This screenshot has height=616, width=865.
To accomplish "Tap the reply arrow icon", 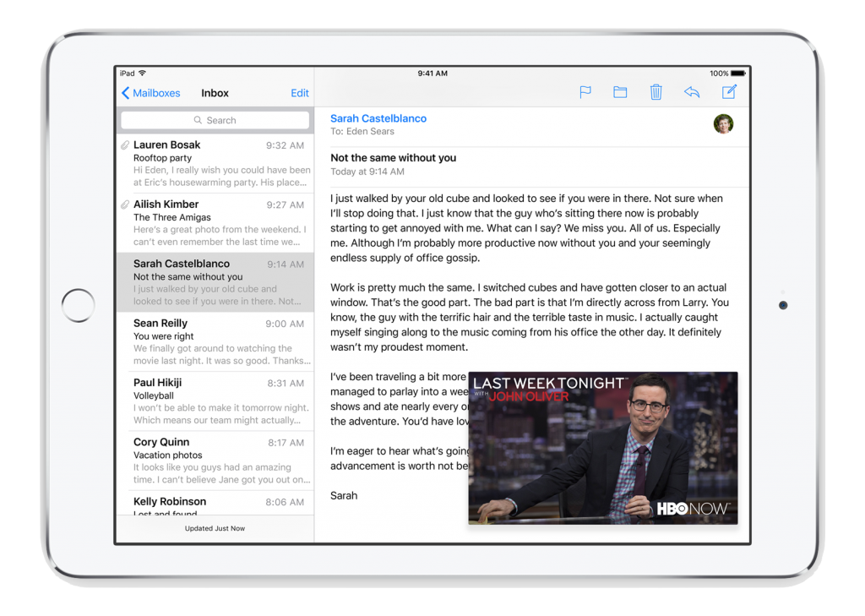I will 692,92.
